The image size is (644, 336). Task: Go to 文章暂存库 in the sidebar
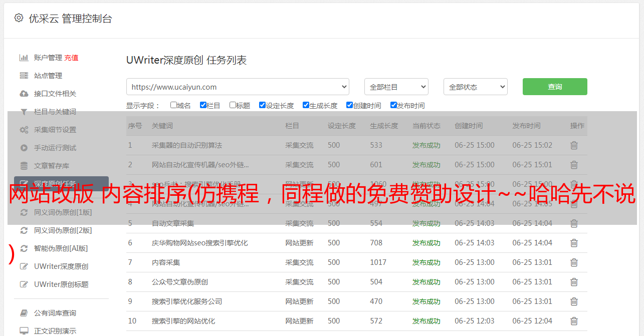pos(52,166)
